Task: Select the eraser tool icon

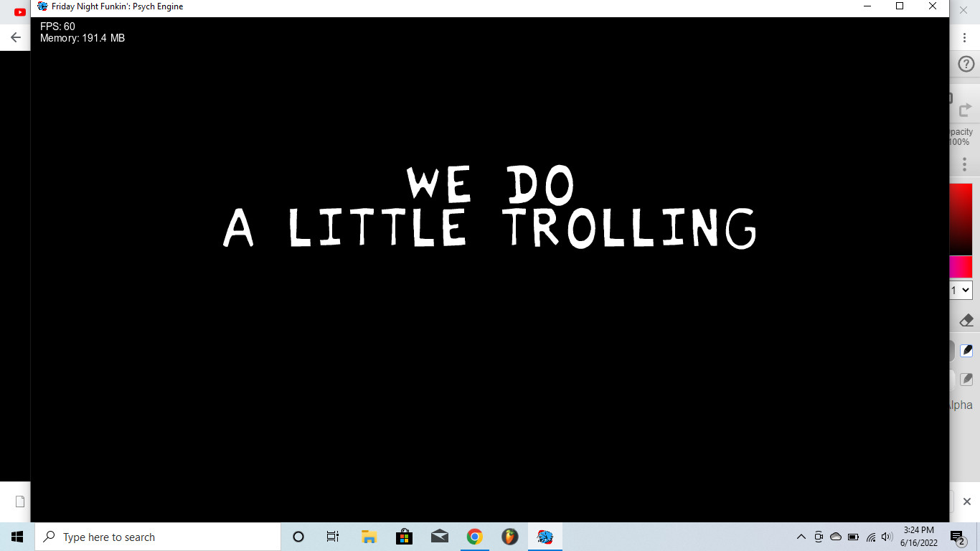Action: 966,320
